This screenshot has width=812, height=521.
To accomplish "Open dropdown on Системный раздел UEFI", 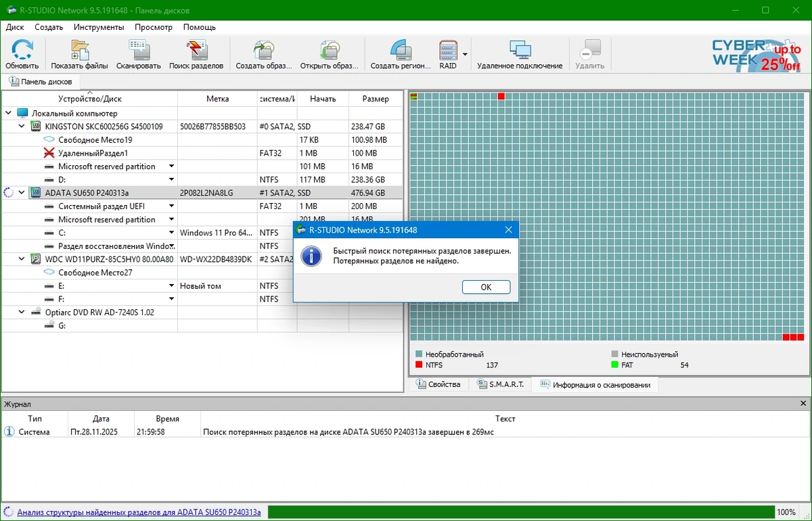I will (x=172, y=206).
